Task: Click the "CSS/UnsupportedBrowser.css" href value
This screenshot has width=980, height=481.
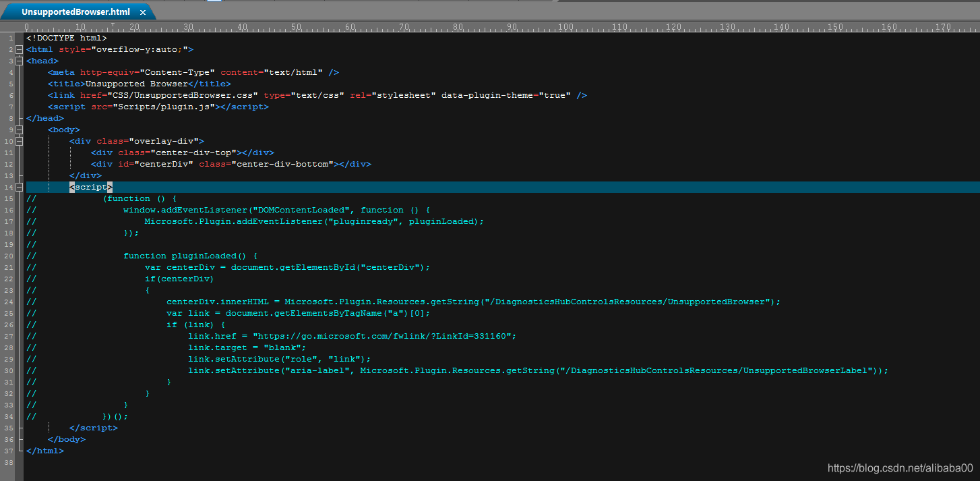Action: (183, 95)
